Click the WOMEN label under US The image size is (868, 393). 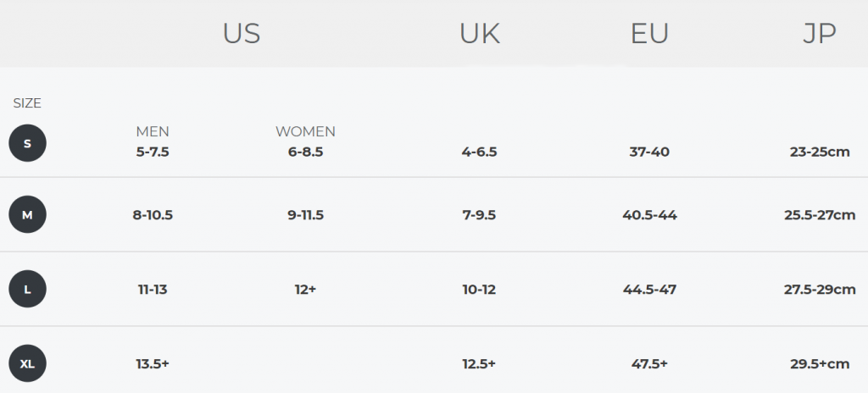pyautogui.click(x=305, y=132)
